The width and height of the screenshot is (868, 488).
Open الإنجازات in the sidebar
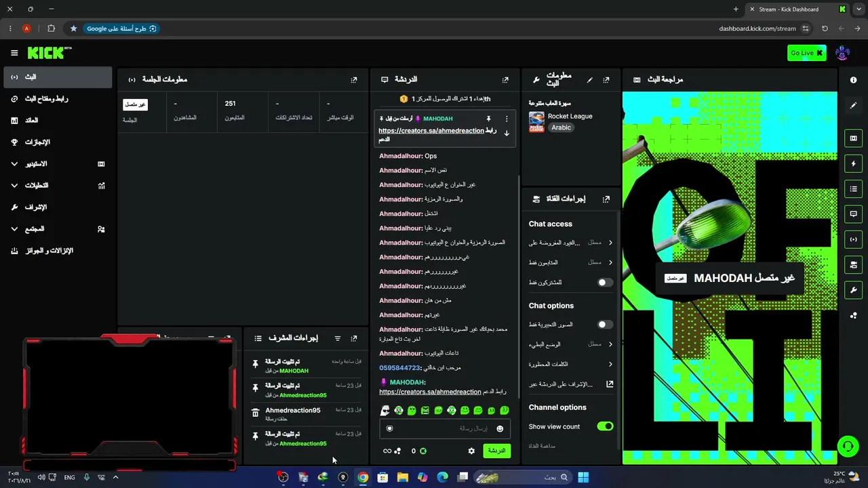point(58,142)
